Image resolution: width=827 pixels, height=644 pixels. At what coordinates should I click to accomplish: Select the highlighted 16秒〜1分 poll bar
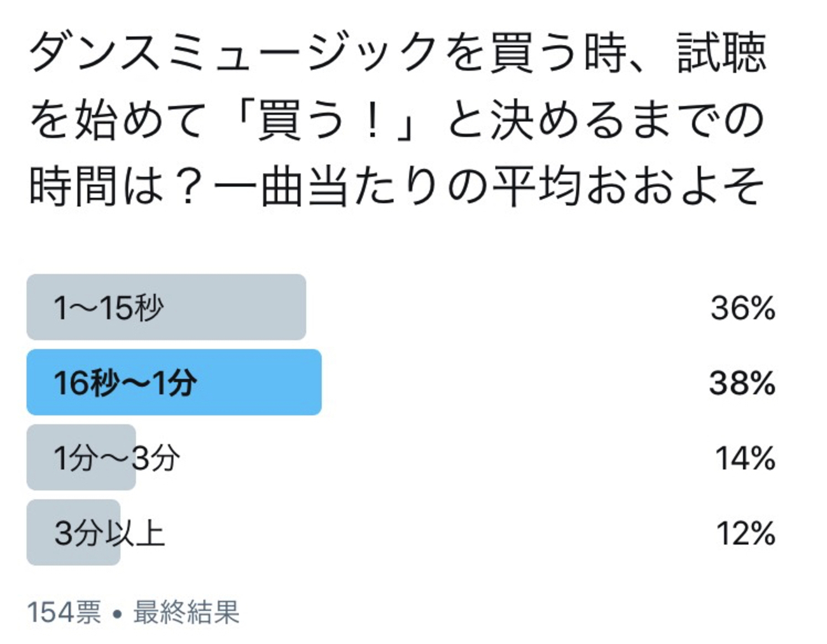click(x=174, y=383)
